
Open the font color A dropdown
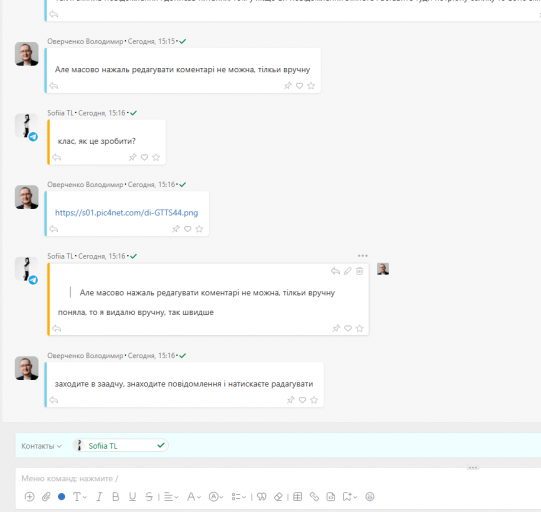194,497
